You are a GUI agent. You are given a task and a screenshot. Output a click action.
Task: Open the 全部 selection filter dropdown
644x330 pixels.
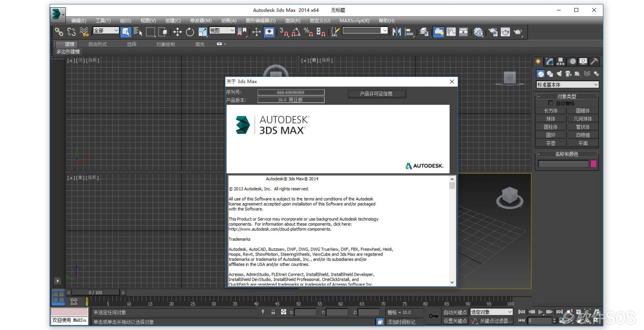pyautogui.click(x=106, y=30)
